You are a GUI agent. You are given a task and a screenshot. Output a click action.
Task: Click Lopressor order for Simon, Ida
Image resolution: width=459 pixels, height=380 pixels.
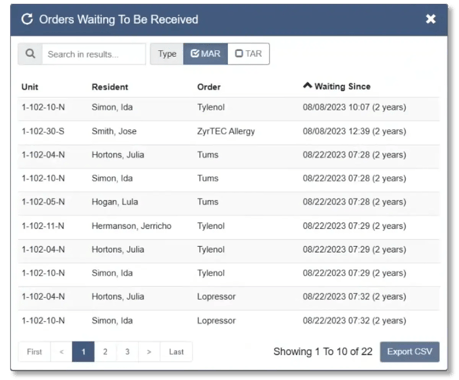pyautogui.click(x=216, y=321)
